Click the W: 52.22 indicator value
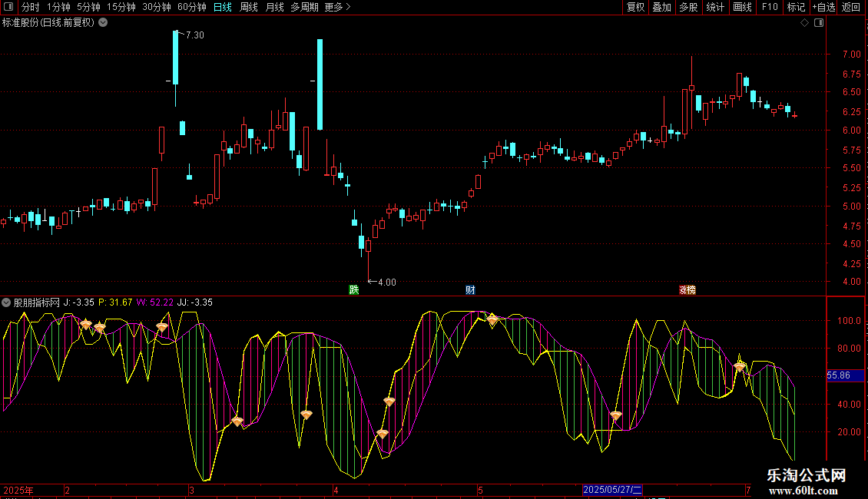The height and width of the screenshot is (499, 868). pos(155,302)
